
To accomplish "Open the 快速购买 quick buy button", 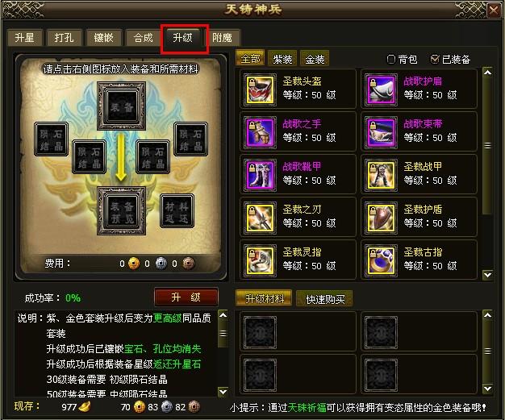I will point(324,299).
